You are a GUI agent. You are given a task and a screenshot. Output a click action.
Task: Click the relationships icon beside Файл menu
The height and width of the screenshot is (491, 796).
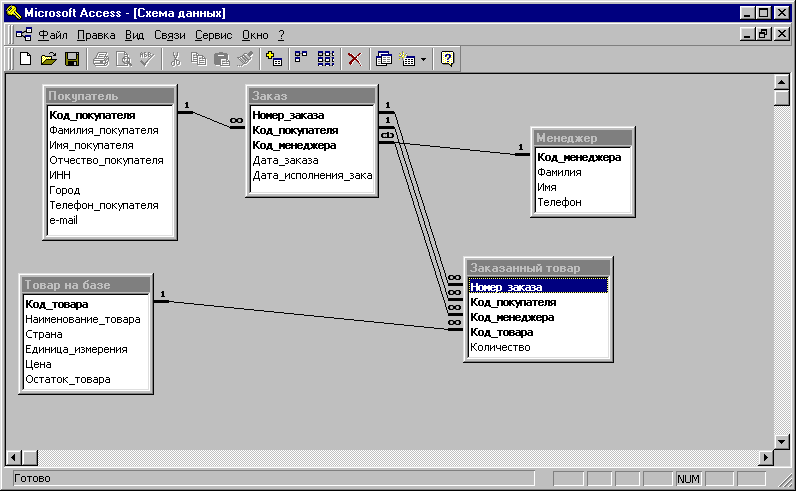23,35
